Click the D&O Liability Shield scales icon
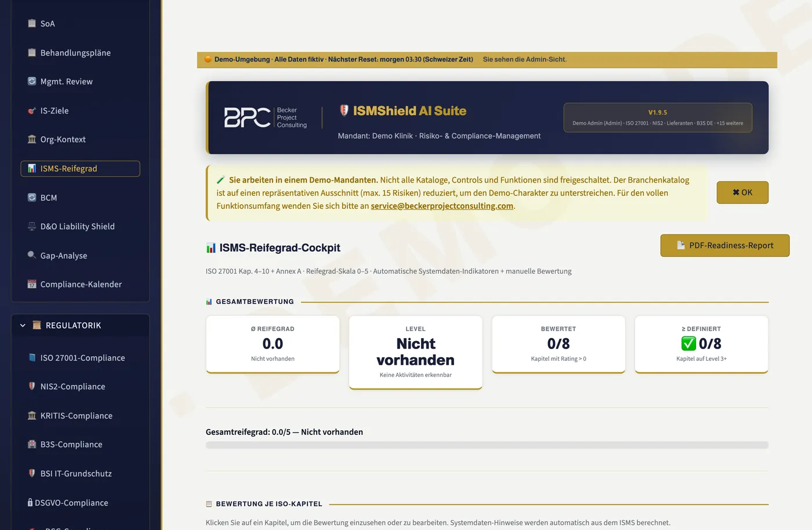The width and height of the screenshot is (812, 530). pos(32,227)
